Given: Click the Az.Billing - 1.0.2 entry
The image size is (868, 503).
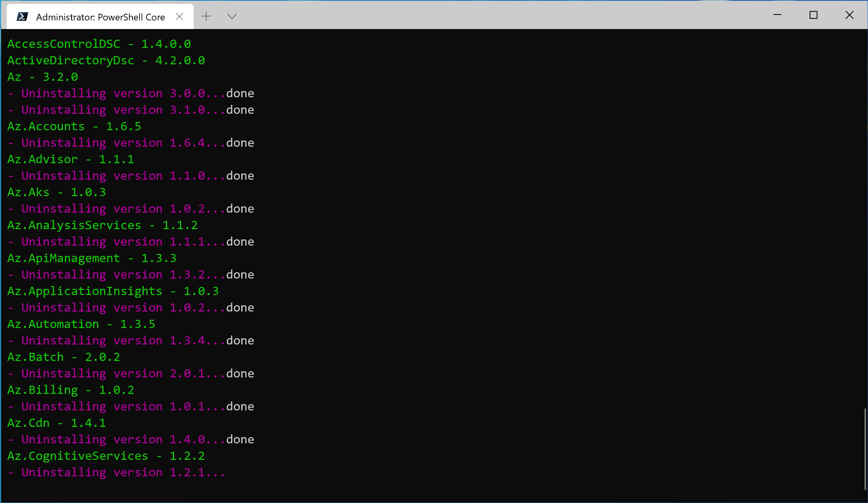Looking at the screenshot, I should pos(70,390).
